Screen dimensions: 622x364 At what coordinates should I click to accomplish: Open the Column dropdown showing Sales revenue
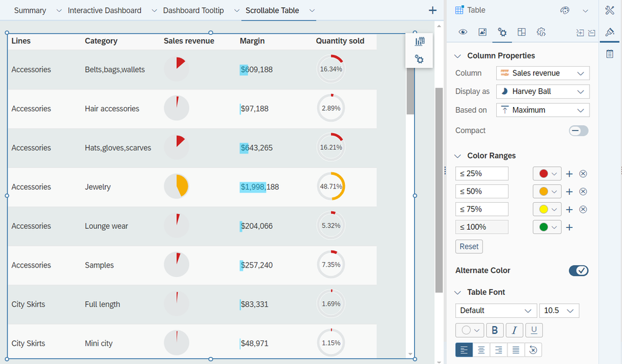click(x=543, y=73)
